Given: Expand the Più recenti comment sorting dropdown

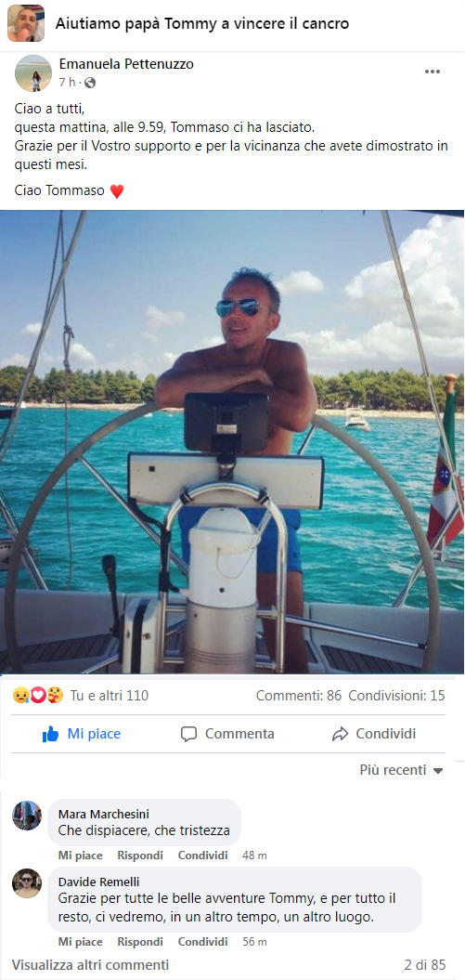Looking at the screenshot, I should 401,770.
